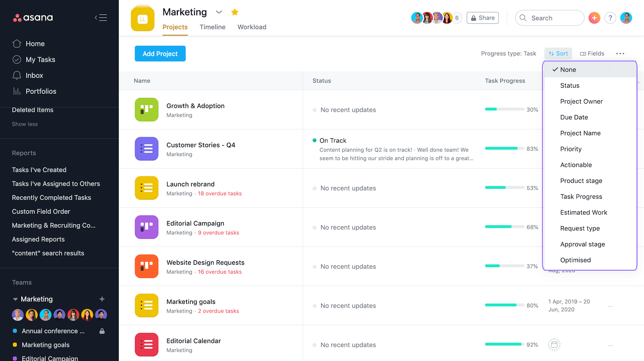Click the Customer Stories 83% progress bar
This screenshot has width=644, height=361.
pos(505,149)
